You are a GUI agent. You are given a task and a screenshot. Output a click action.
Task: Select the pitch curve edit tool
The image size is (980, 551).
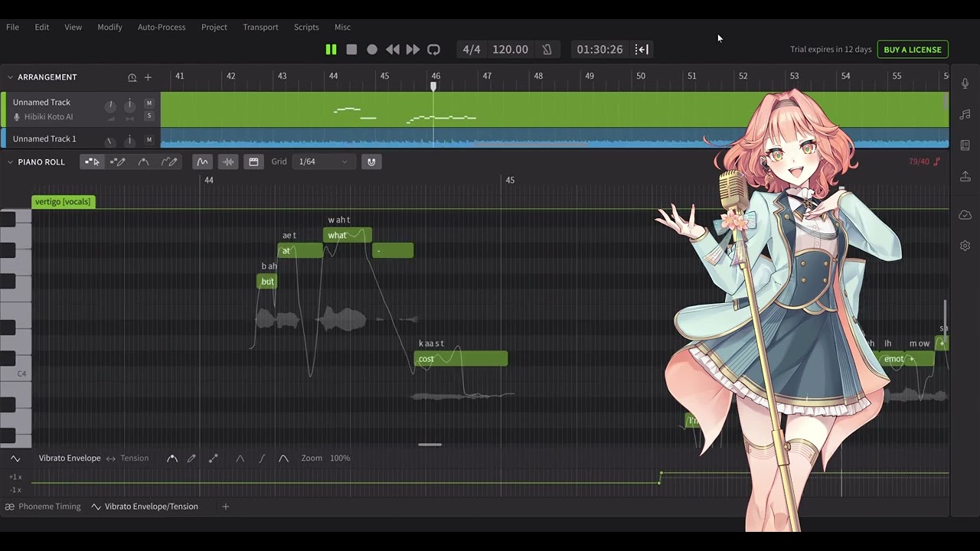click(x=143, y=161)
